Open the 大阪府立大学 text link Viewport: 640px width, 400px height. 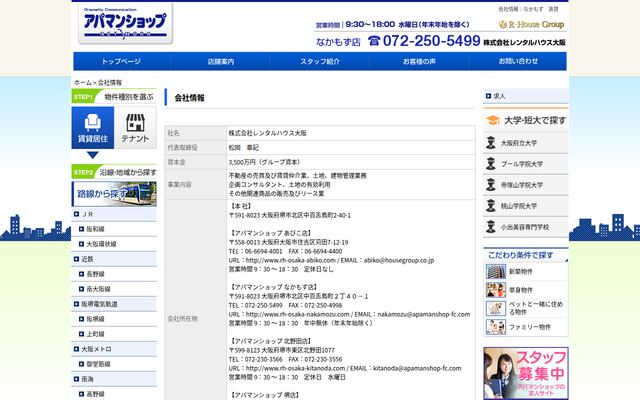pyautogui.click(x=519, y=143)
